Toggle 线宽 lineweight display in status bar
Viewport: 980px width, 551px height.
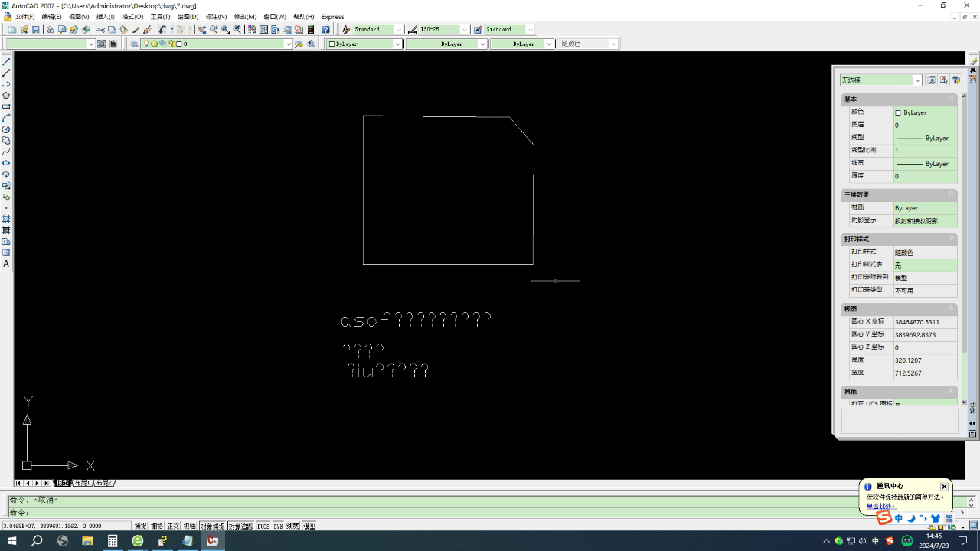tap(292, 527)
